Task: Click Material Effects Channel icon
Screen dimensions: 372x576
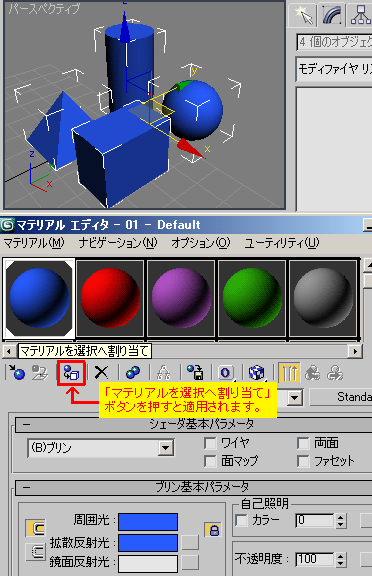Action: pyautogui.click(x=225, y=373)
